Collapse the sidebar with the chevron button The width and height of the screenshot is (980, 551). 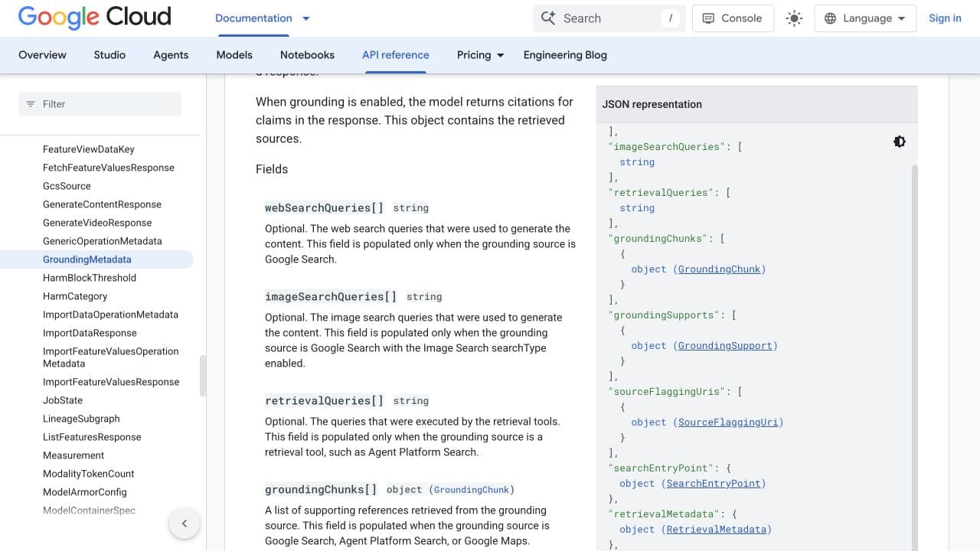click(184, 523)
